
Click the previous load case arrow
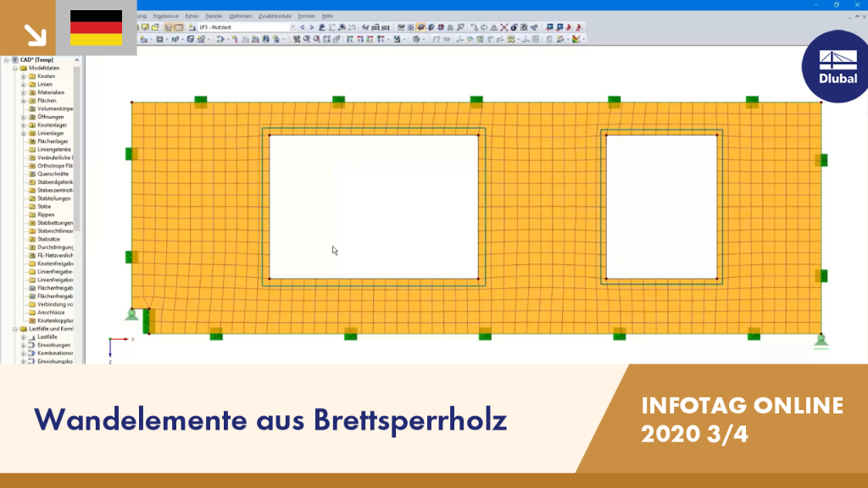pos(303,27)
